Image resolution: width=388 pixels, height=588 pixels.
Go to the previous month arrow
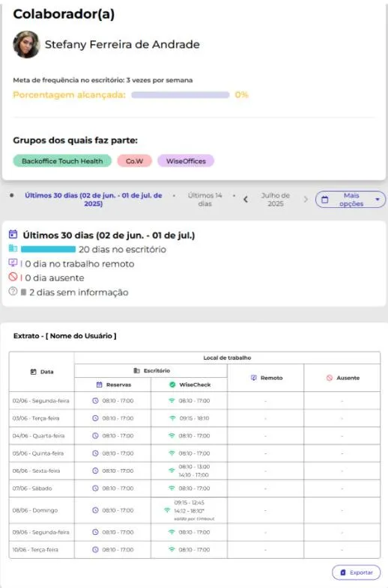pos(246,200)
